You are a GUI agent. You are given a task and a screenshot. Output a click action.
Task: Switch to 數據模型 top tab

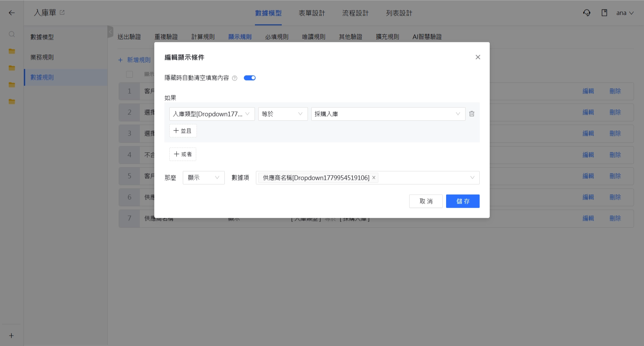tap(268, 13)
